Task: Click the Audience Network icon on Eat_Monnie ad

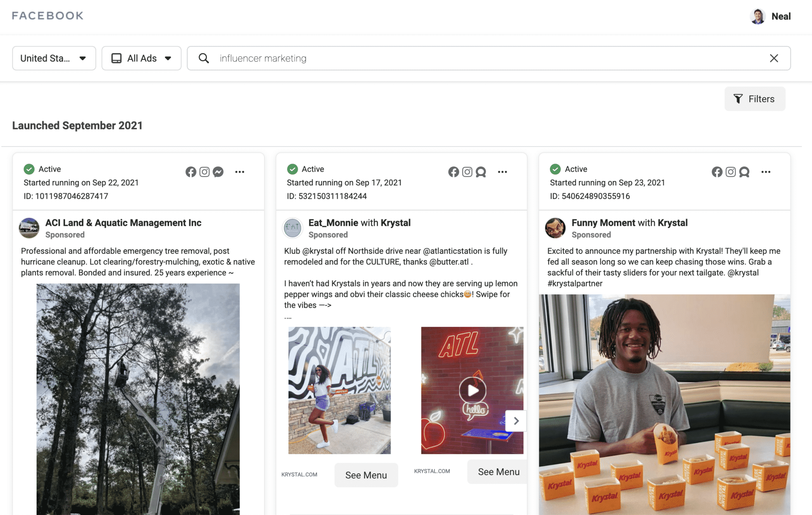Action: (x=481, y=172)
